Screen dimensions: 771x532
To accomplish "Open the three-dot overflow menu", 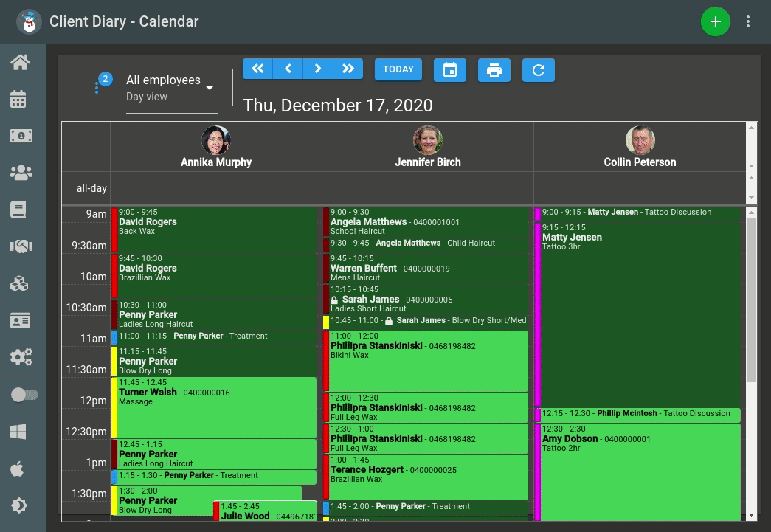I will 748,21.
